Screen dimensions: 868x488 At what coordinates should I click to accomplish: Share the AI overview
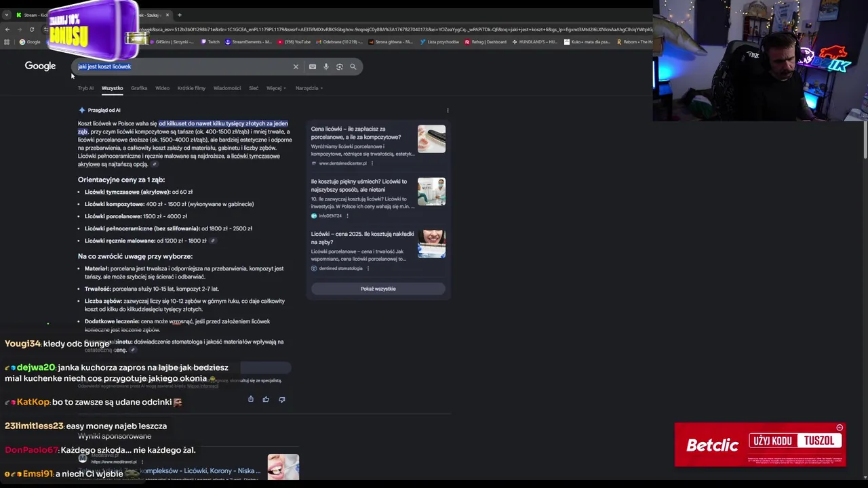click(250, 399)
